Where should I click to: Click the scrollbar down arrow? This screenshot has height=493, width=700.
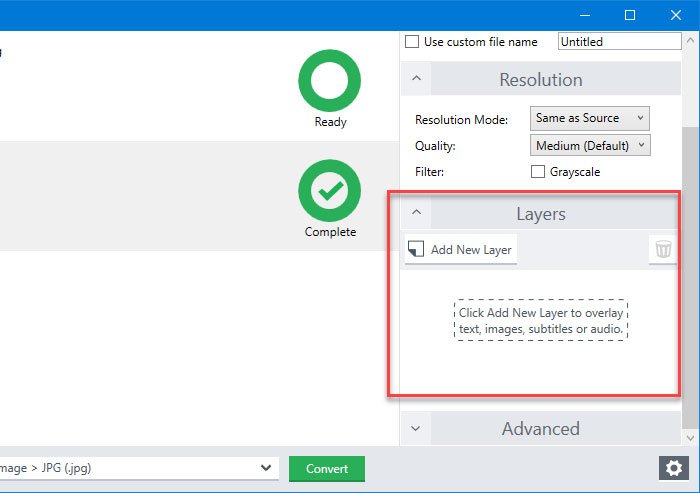(x=690, y=438)
